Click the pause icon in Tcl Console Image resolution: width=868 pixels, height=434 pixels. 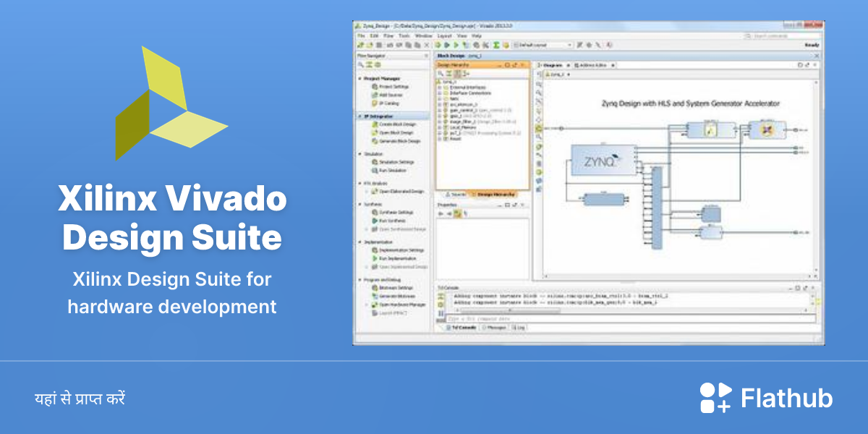(x=441, y=312)
